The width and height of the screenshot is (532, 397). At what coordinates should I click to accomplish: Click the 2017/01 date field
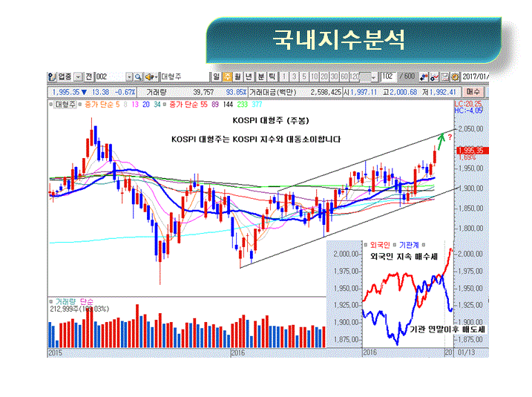click(x=475, y=77)
